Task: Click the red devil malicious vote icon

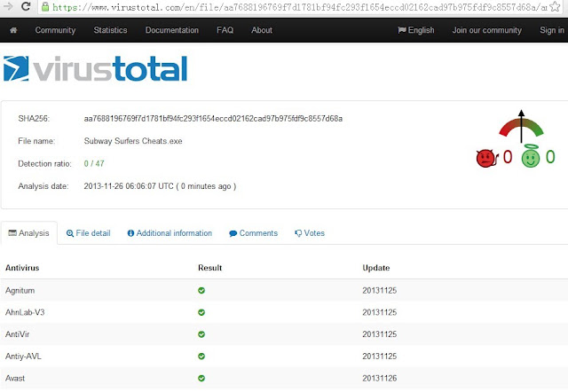Action: click(x=487, y=158)
